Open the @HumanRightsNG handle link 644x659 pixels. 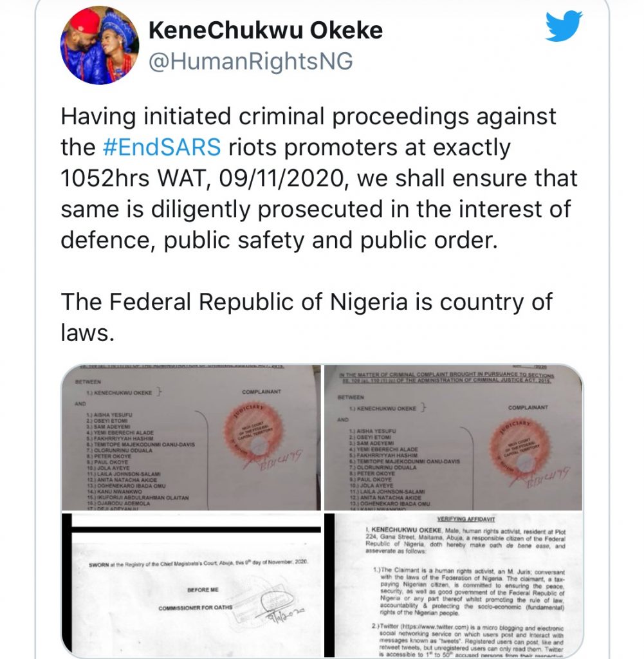(x=251, y=61)
